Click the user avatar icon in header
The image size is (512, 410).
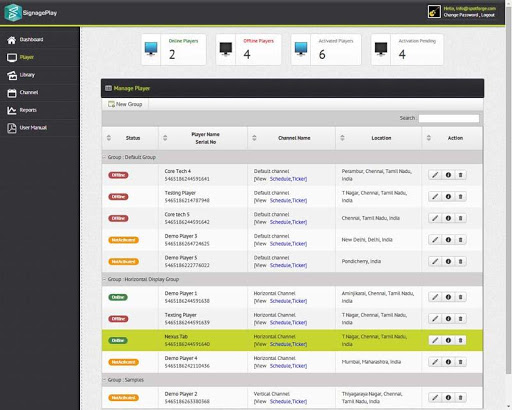point(434,12)
